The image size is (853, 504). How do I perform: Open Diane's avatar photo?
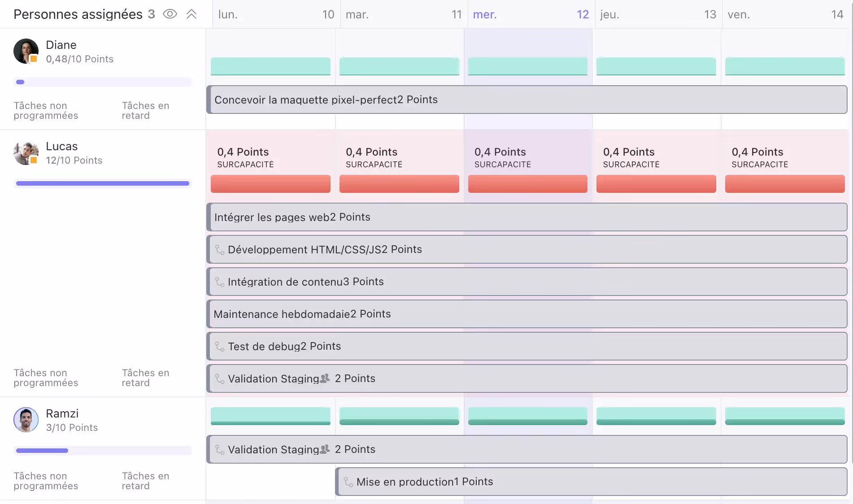pyautogui.click(x=26, y=51)
